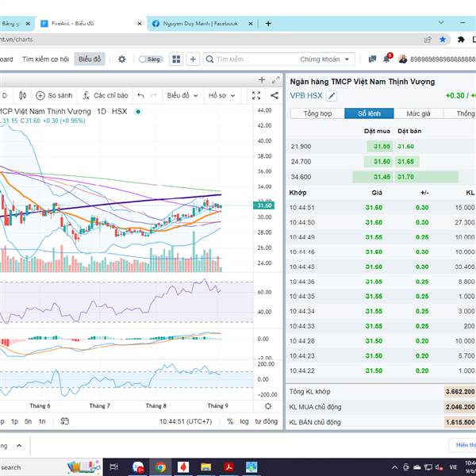Open Chrome from the taskbar
The height and width of the screenshot is (476, 476).
[x=160, y=467]
